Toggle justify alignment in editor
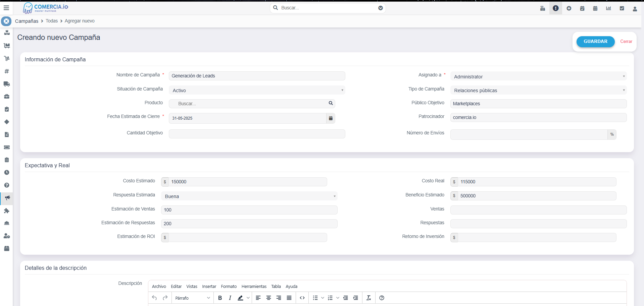 click(x=289, y=298)
